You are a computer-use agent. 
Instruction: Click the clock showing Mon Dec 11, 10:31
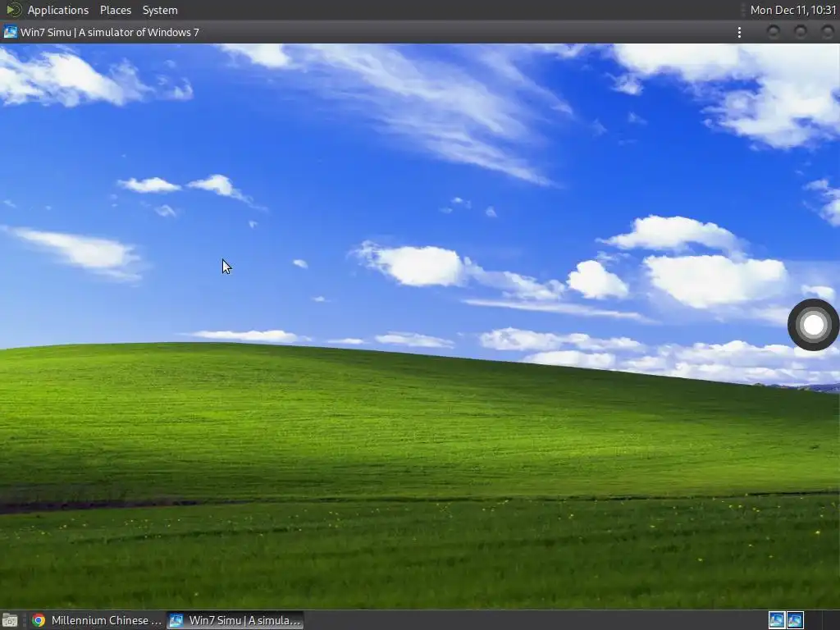click(x=793, y=10)
